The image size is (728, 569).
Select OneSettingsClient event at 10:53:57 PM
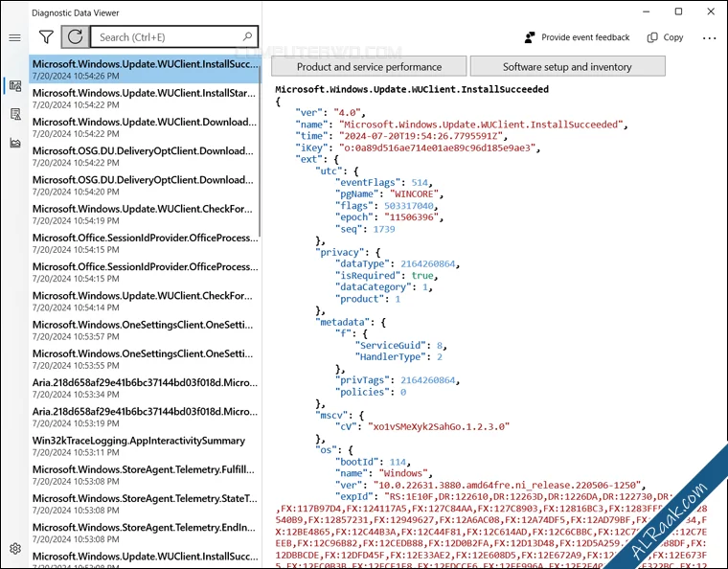(144, 330)
